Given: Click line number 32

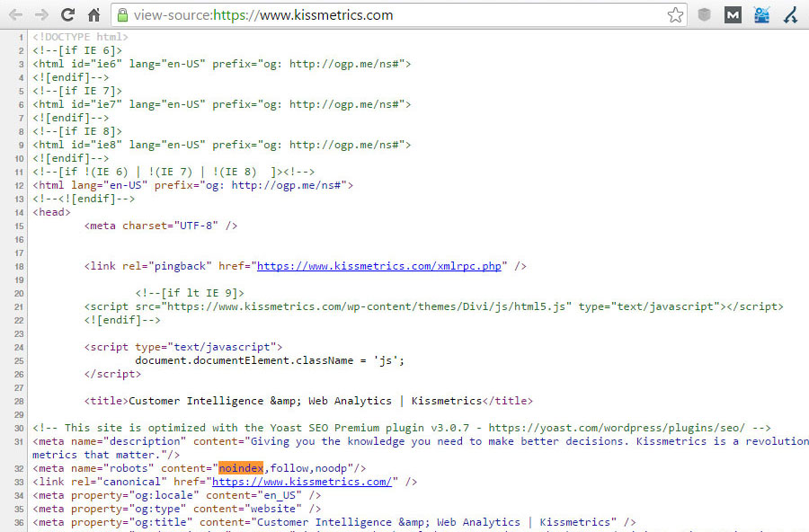Looking at the screenshot, I should pyautogui.click(x=19, y=468).
